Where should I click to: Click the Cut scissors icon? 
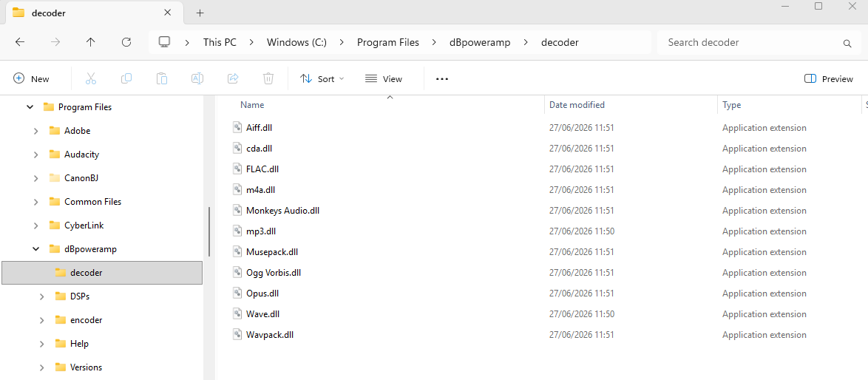[91, 78]
